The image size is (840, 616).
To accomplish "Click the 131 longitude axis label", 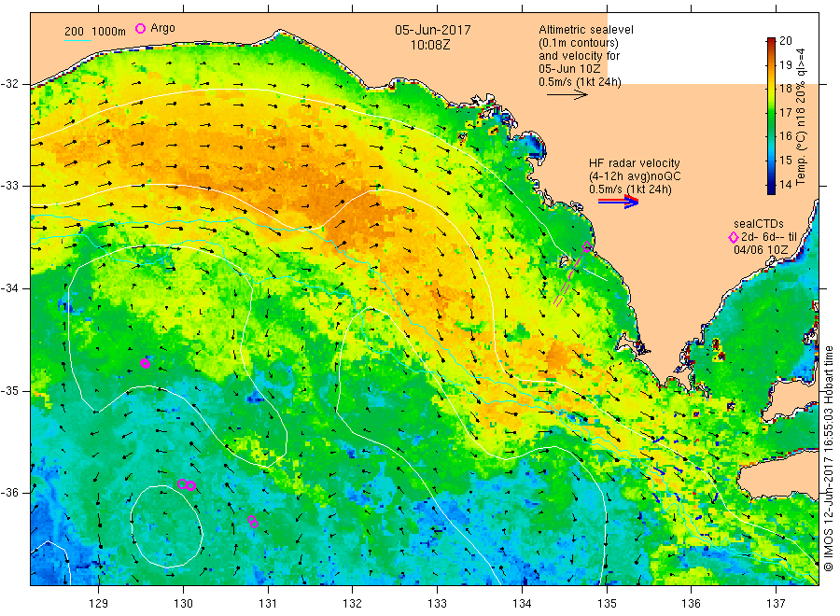I will (268, 604).
